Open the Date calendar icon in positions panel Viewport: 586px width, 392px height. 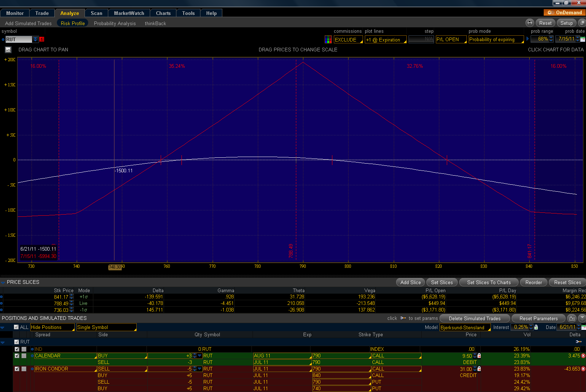pos(583,328)
